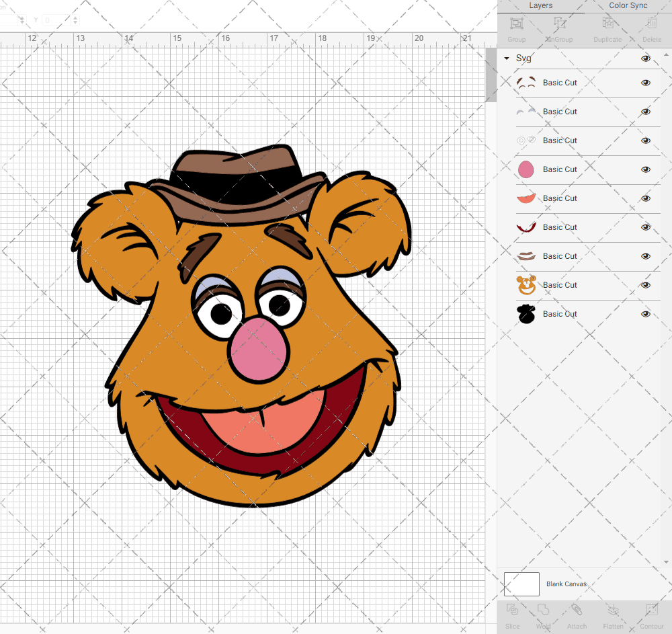Select the salmon tongue layer thumbnail

(x=526, y=198)
